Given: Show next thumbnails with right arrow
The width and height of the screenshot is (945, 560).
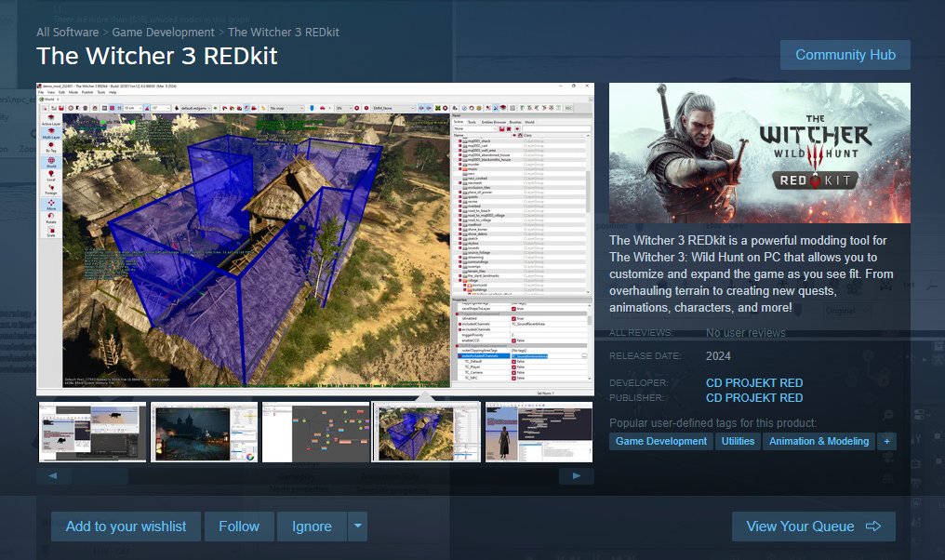Looking at the screenshot, I should click(577, 476).
